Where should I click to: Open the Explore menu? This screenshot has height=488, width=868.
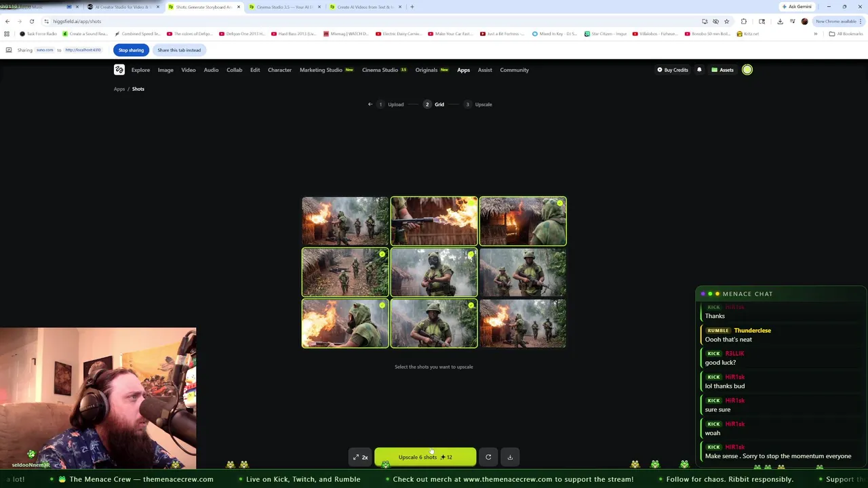pos(140,70)
